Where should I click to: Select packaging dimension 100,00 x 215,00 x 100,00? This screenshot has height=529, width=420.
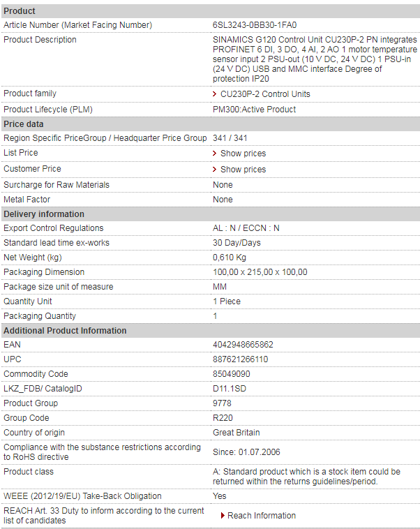click(x=260, y=272)
